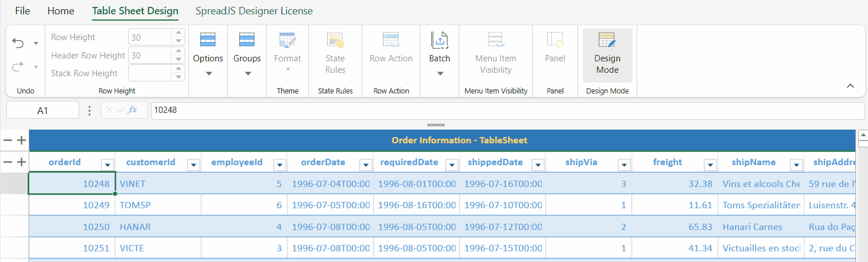Click the fx insert function icon
The height and width of the screenshot is (262, 868).
click(x=133, y=110)
